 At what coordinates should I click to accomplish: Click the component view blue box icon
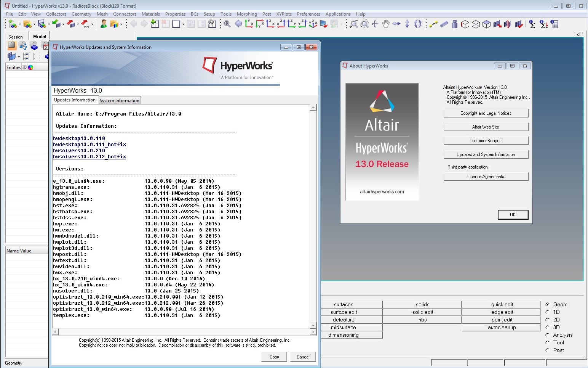34,46
